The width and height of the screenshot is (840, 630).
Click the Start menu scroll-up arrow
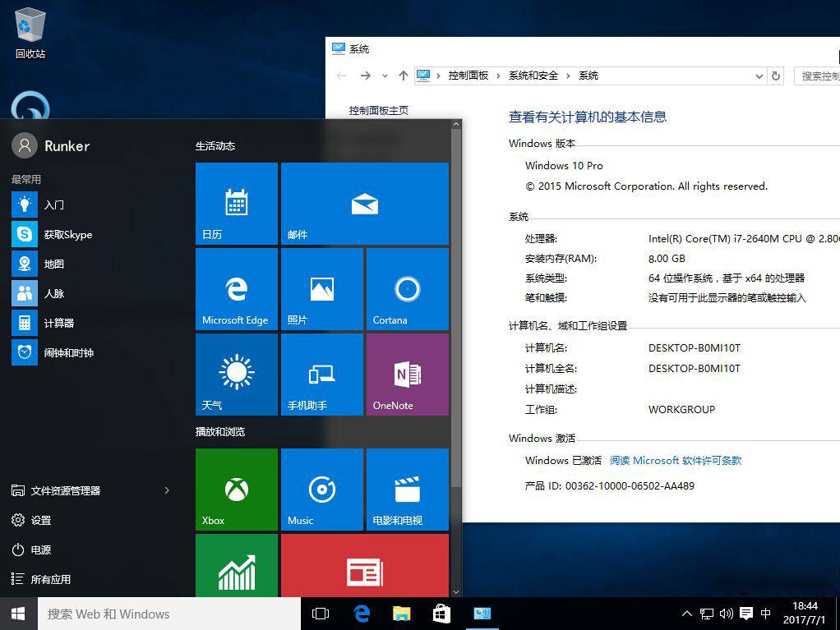(x=456, y=124)
